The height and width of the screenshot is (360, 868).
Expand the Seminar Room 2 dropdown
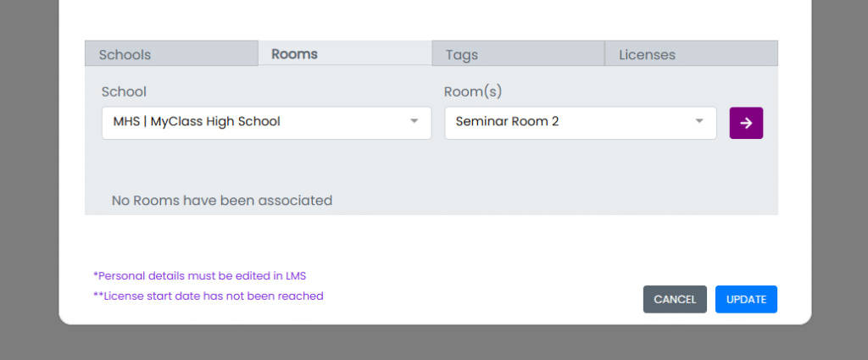580,123
